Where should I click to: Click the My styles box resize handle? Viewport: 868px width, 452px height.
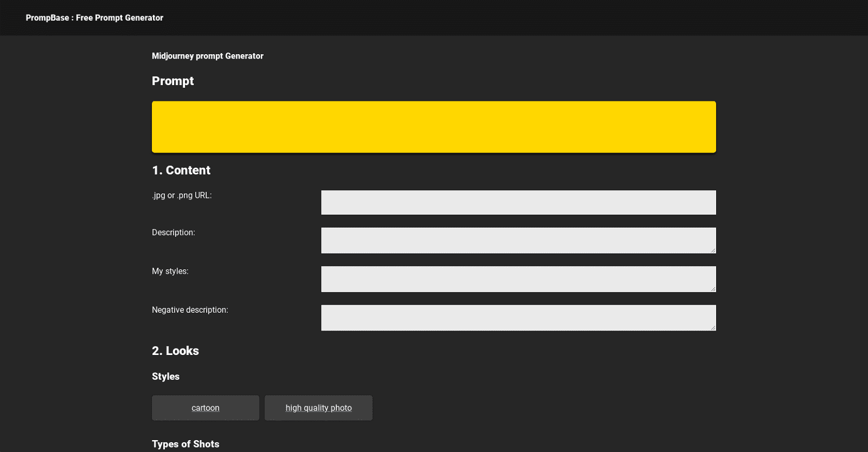[x=713, y=289]
